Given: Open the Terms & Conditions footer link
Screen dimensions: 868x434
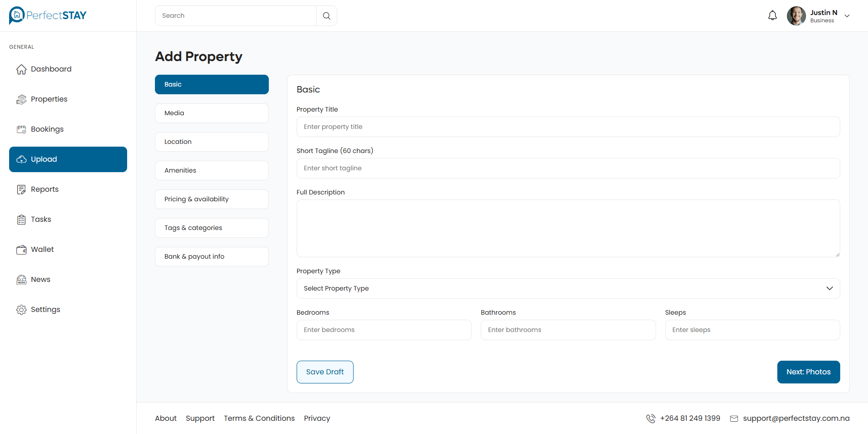Looking at the screenshot, I should click(259, 418).
